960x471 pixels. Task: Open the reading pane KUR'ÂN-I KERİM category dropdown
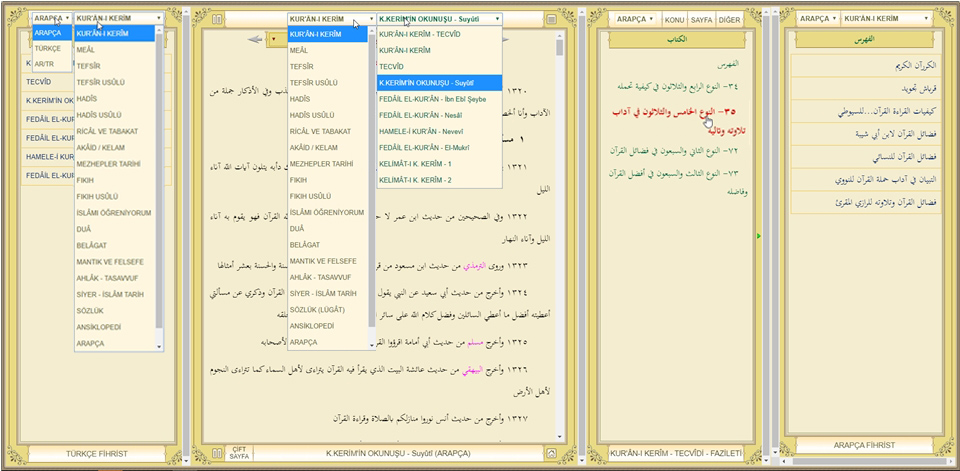[331, 19]
